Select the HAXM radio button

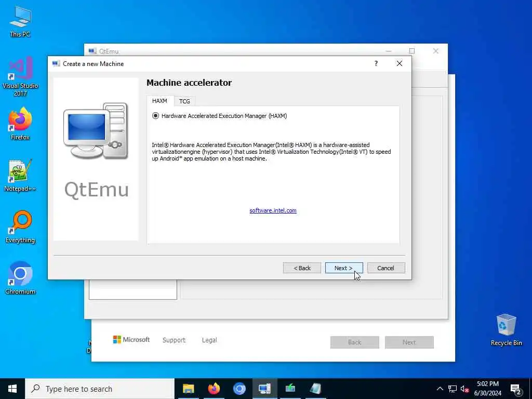click(155, 116)
